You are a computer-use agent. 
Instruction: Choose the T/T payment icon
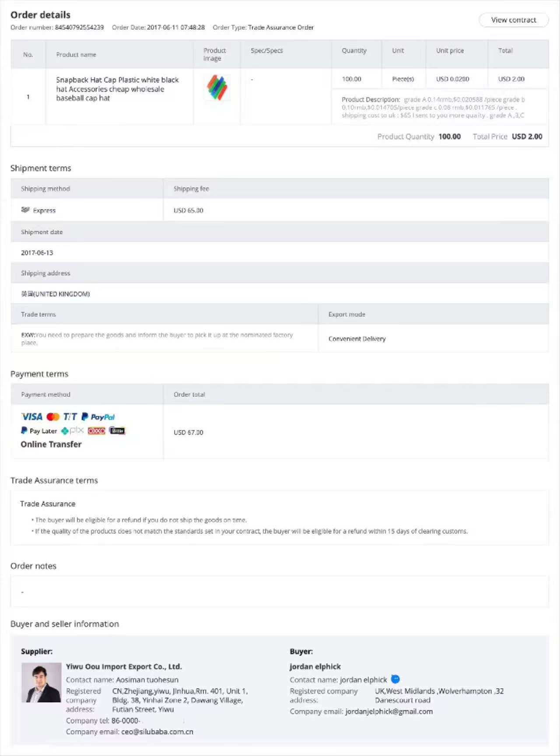click(70, 417)
